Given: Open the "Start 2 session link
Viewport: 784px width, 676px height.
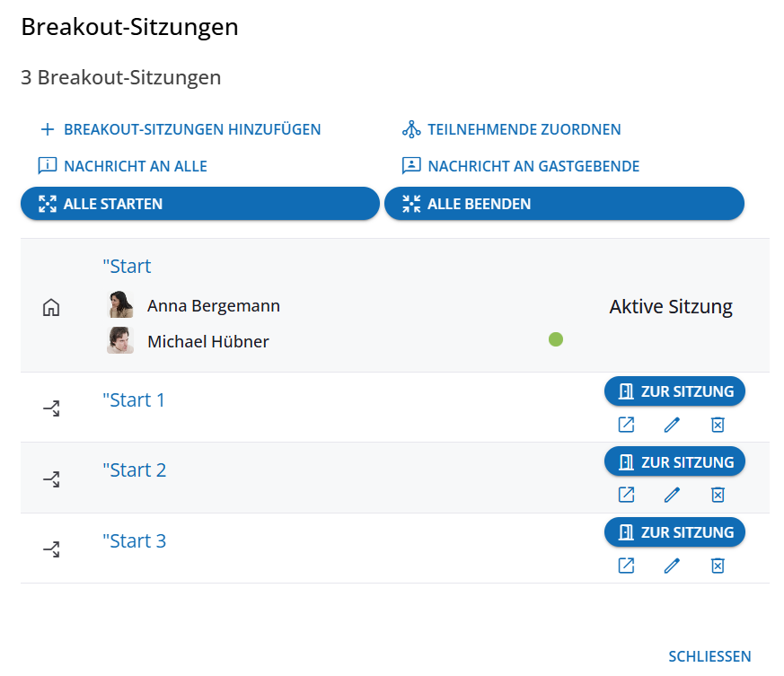Looking at the screenshot, I should coord(134,470).
